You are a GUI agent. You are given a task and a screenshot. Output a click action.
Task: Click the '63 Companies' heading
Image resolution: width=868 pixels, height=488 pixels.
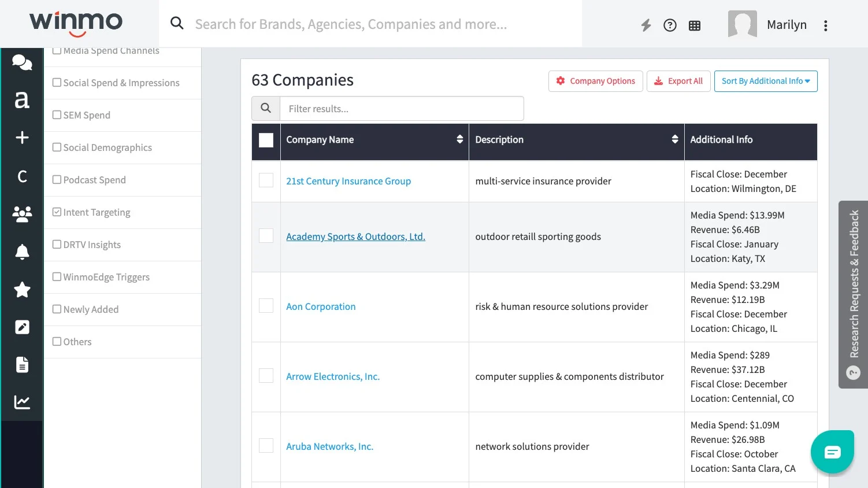302,80
